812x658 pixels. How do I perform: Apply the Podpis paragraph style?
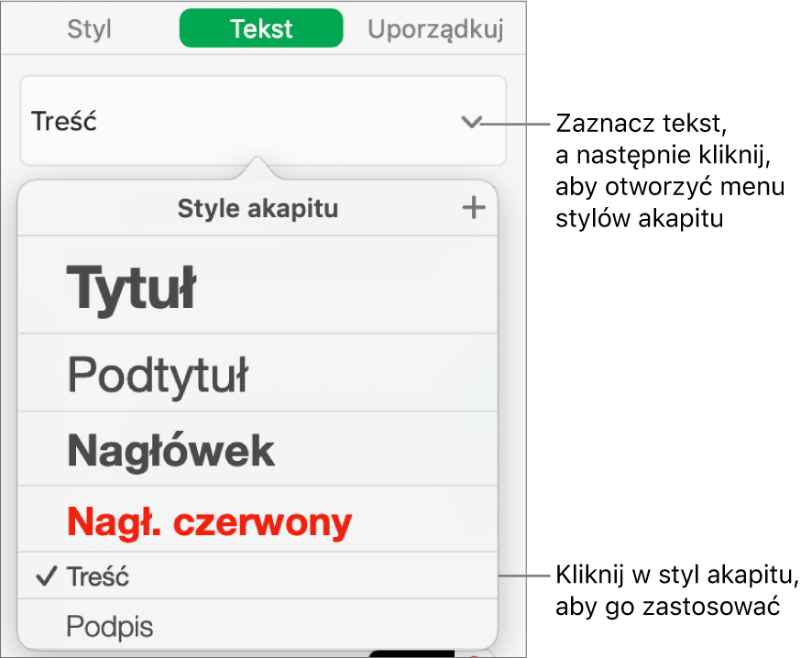(258, 624)
